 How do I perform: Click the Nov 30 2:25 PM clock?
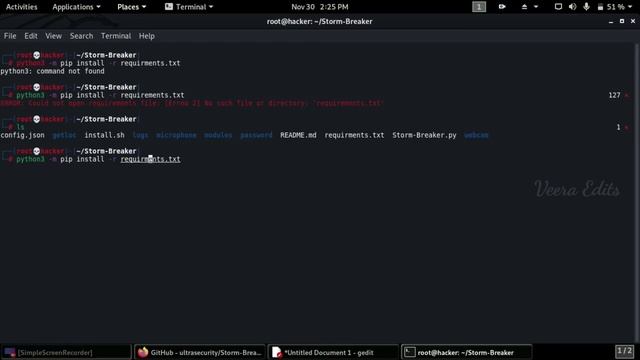point(320,7)
